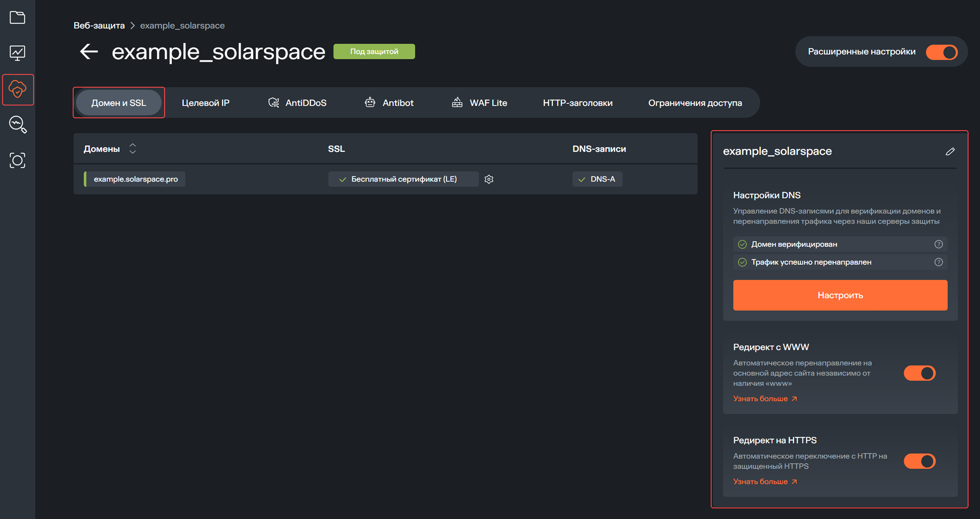Disable the 'Редирект на HTTPS' switch
Viewport: 980px width, 519px height.
point(920,461)
